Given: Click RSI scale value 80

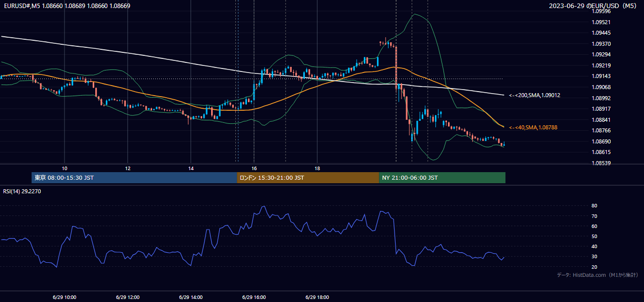Looking at the screenshot, I should pyautogui.click(x=594, y=206).
